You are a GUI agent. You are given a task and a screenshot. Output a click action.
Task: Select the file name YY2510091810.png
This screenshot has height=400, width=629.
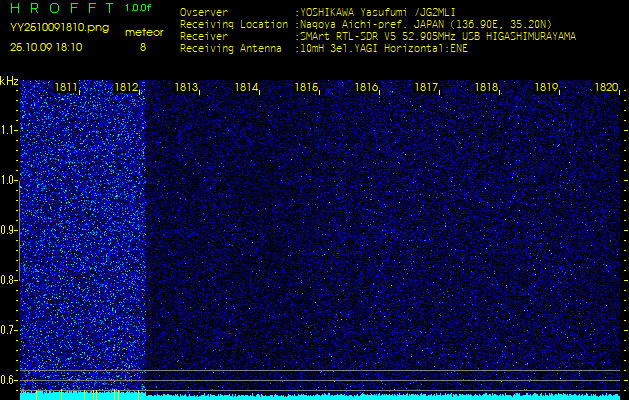[59, 28]
